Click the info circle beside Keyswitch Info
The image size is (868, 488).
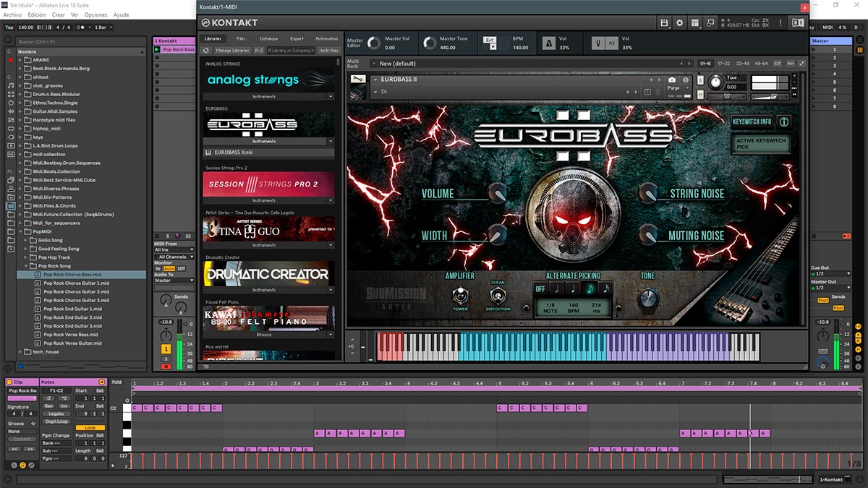783,122
